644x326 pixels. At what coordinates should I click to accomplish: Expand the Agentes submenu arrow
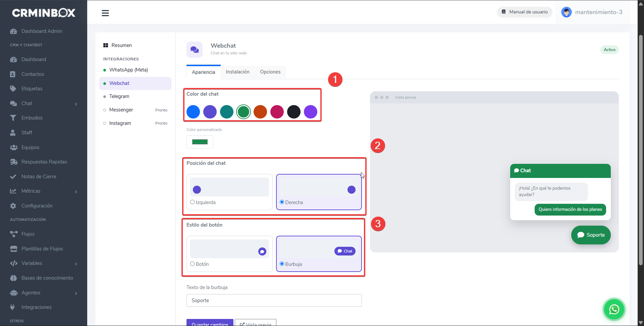(76, 293)
